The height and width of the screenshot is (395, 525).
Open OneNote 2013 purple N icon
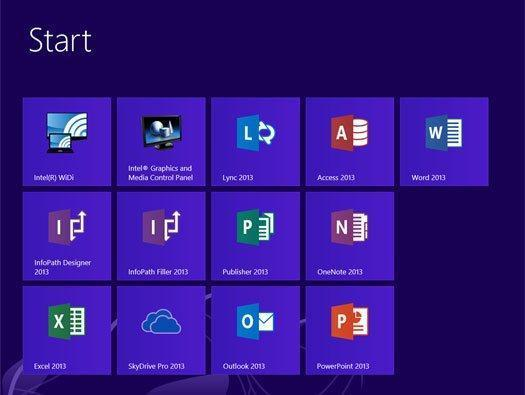click(x=350, y=227)
